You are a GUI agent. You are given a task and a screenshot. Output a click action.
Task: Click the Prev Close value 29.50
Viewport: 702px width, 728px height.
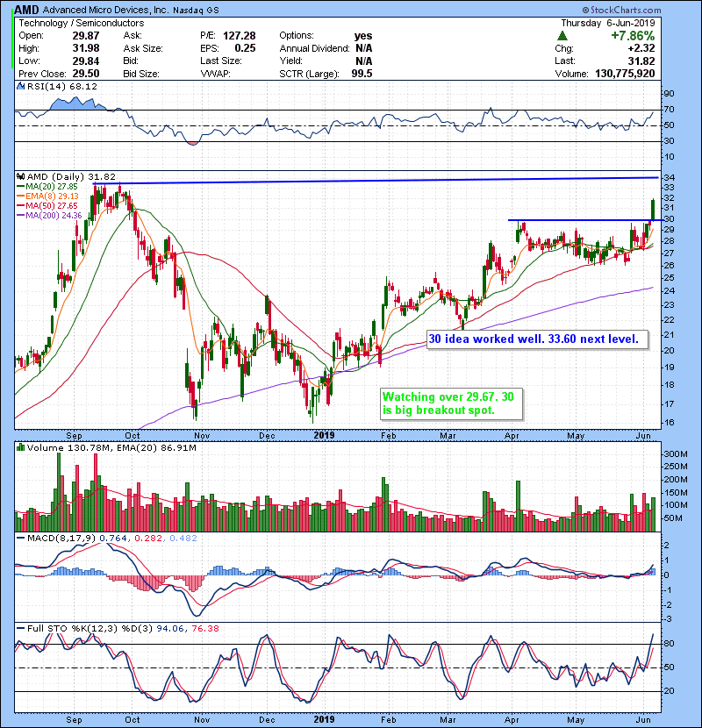click(86, 74)
